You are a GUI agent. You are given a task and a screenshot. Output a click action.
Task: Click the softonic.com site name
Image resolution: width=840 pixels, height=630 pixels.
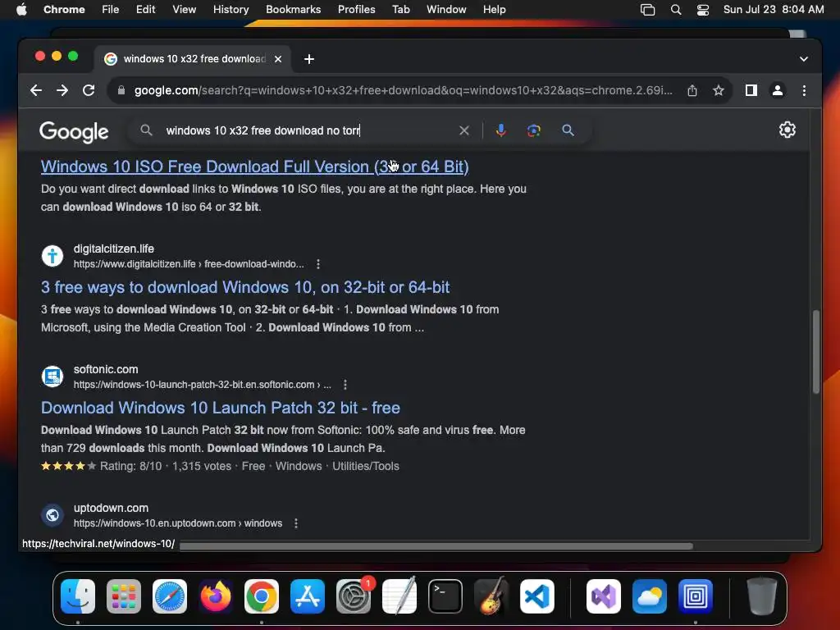pyautogui.click(x=106, y=369)
